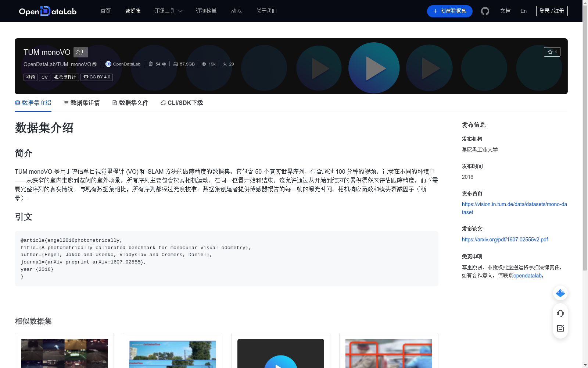Screen dimensions: 588x368
Task: Click the 相似数据集 heading
Action: pos(33,321)
